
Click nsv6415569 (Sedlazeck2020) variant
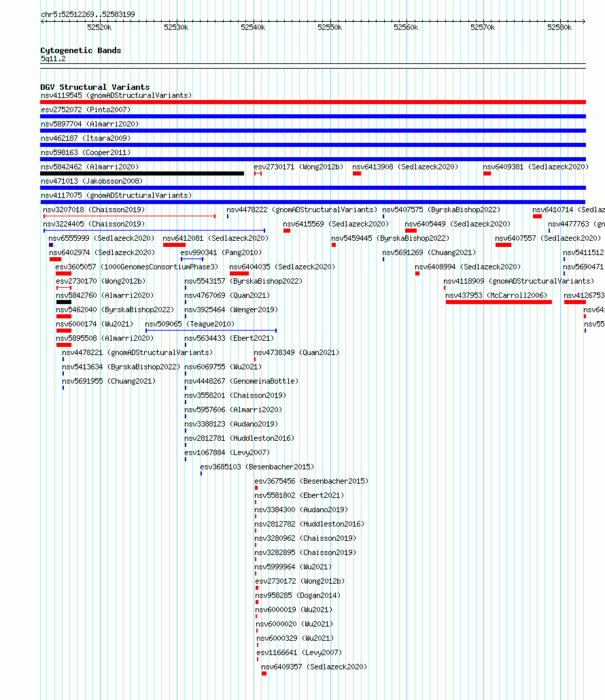[x=336, y=224]
